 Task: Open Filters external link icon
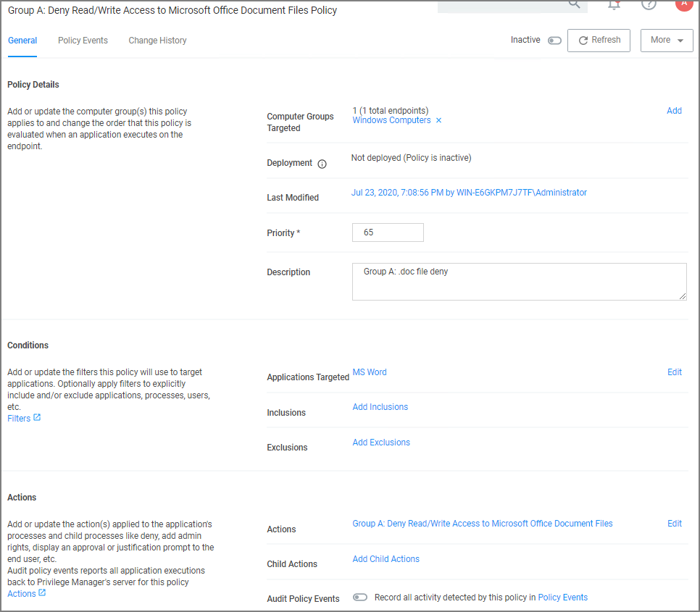click(37, 418)
